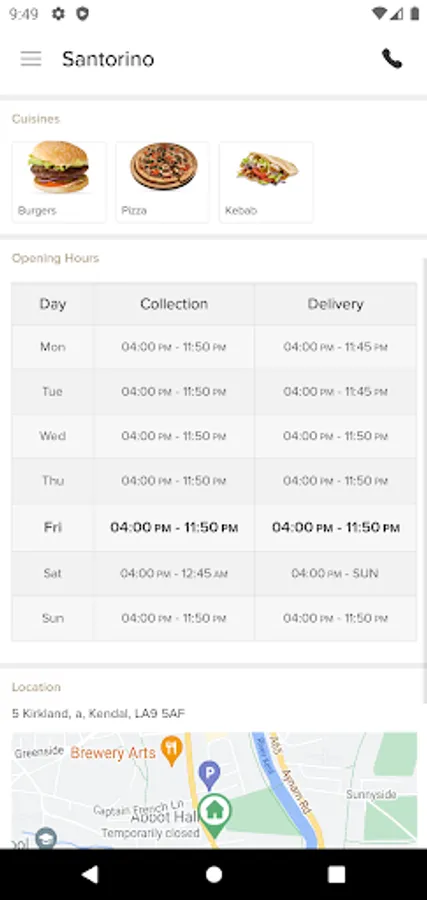The width and height of the screenshot is (427, 900).
Task: Select the Burgers cuisine card
Action: pyautogui.click(x=59, y=182)
